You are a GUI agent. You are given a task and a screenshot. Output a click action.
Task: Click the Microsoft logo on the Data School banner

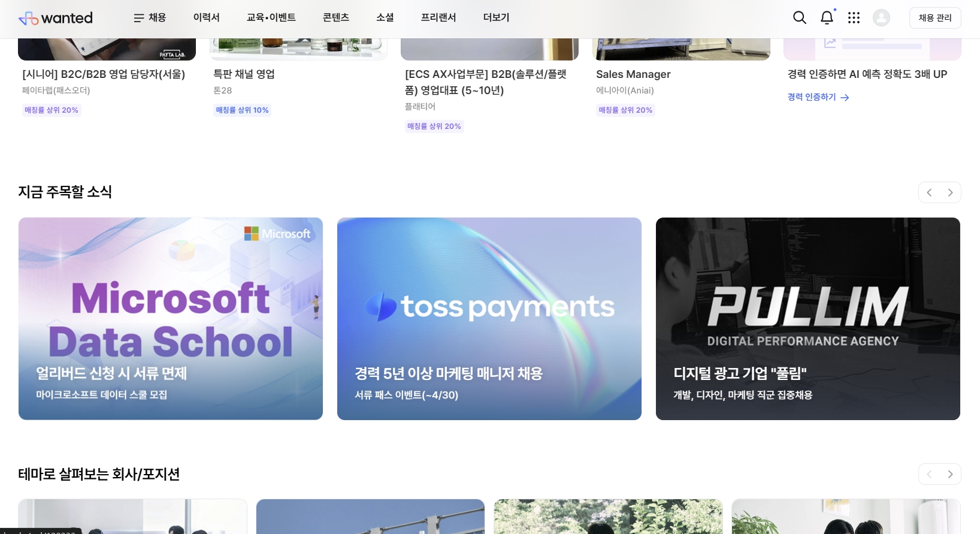pos(277,234)
